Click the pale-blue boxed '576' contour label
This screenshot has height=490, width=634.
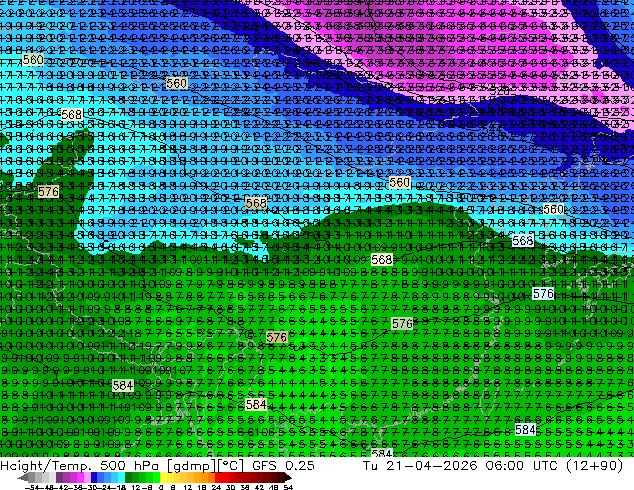[x=543, y=294]
